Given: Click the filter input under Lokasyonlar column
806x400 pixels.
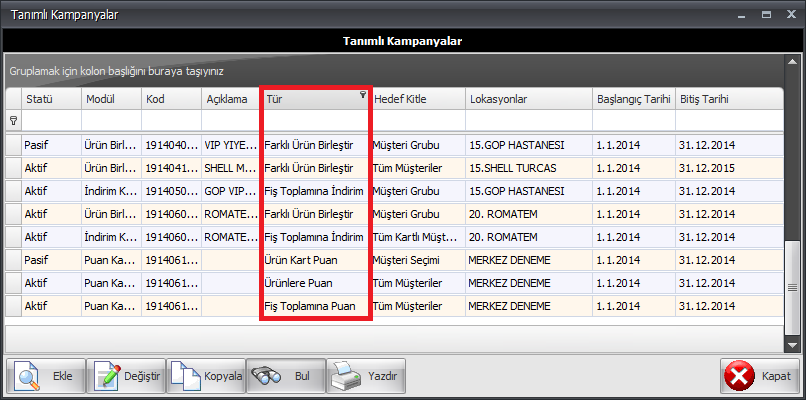Looking at the screenshot, I should pos(526,120).
